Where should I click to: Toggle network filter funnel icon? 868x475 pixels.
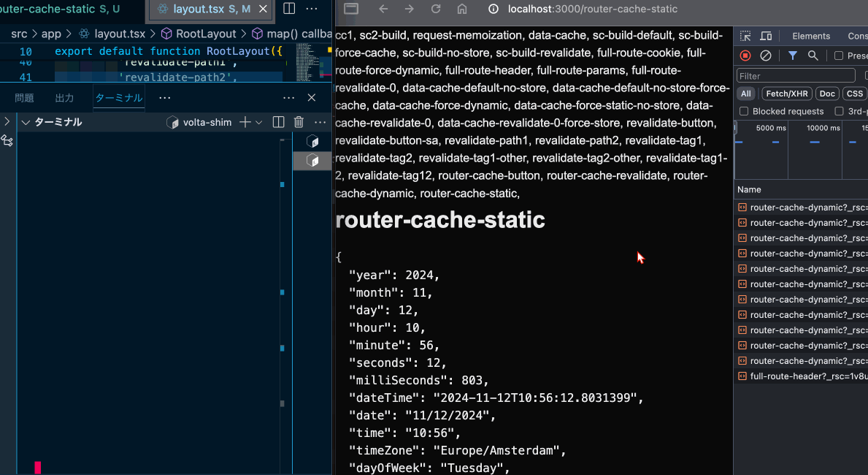(x=793, y=56)
